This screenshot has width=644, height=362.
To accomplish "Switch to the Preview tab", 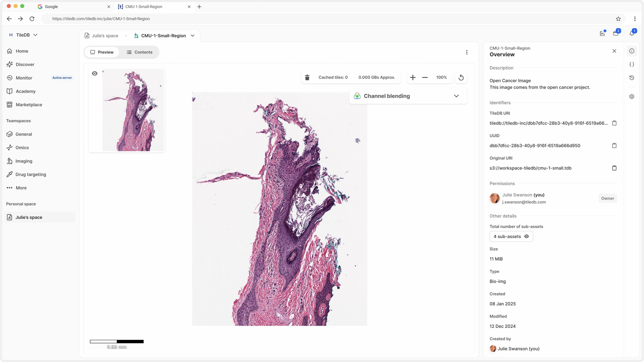I will [x=102, y=52].
